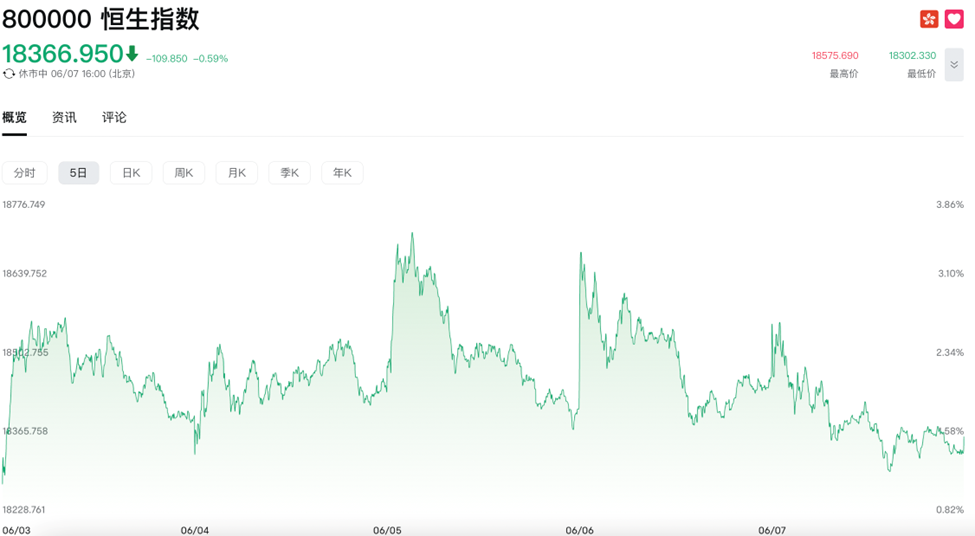Viewport: 975px width, 536px height.
Task: Select the 分时 chart period
Action: pyautogui.click(x=25, y=173)
